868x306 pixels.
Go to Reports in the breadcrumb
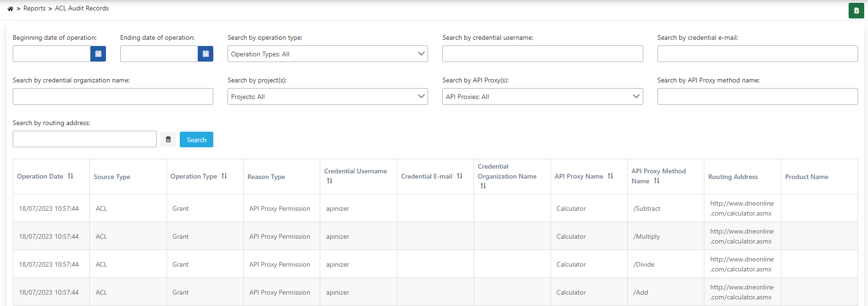tap(35, 9)
